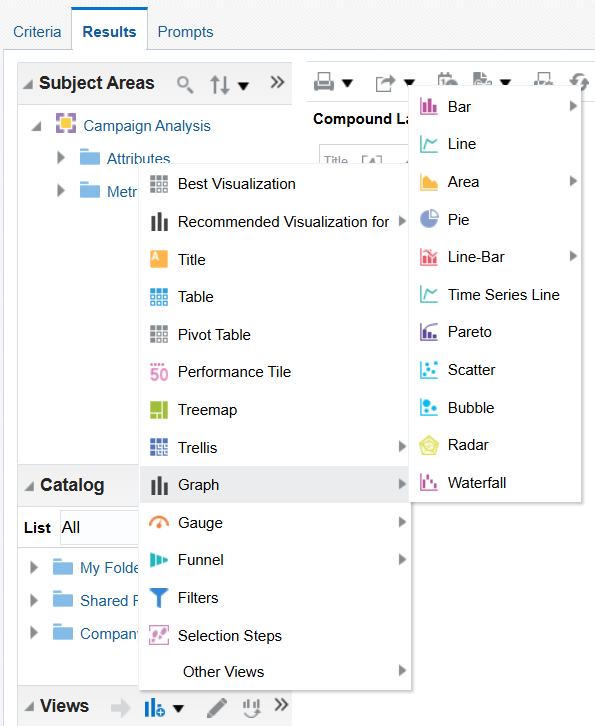This screenshot has width=595, height=726.
Task: Click the edit view pencil icon
Action: coord(217,707)
